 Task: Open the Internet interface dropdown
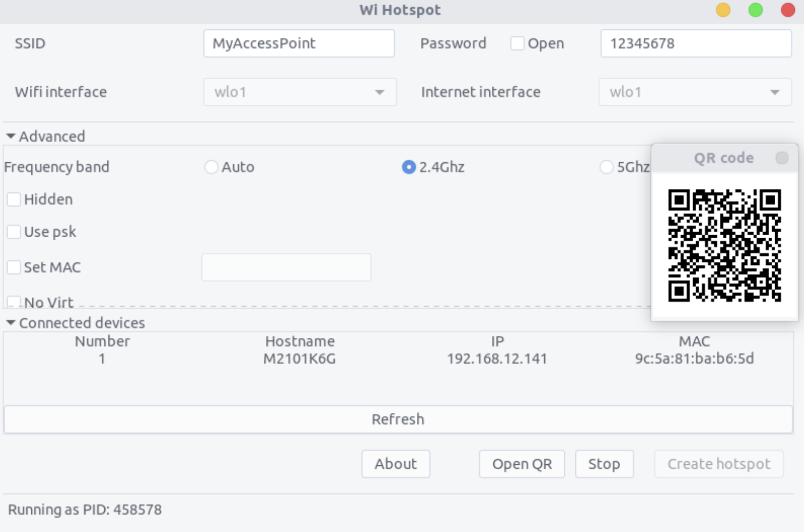point(695,92)
